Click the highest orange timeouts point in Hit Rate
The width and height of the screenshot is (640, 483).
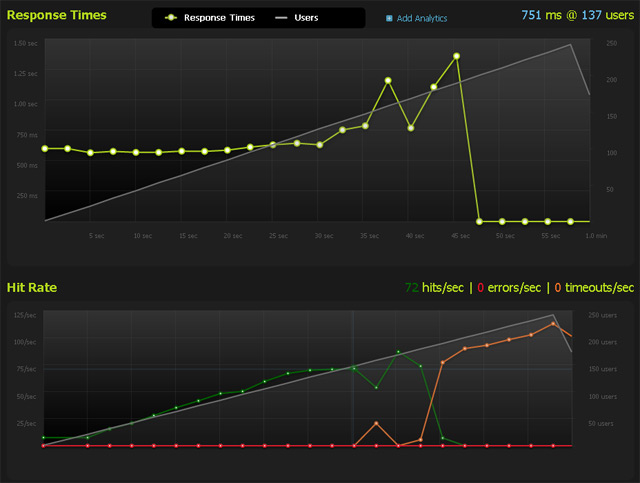(x=553, y=324)
